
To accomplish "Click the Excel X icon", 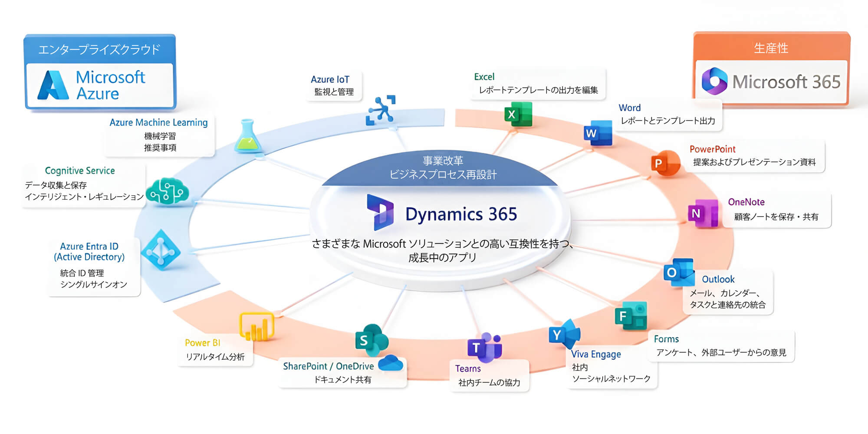I will pos(518,114).
